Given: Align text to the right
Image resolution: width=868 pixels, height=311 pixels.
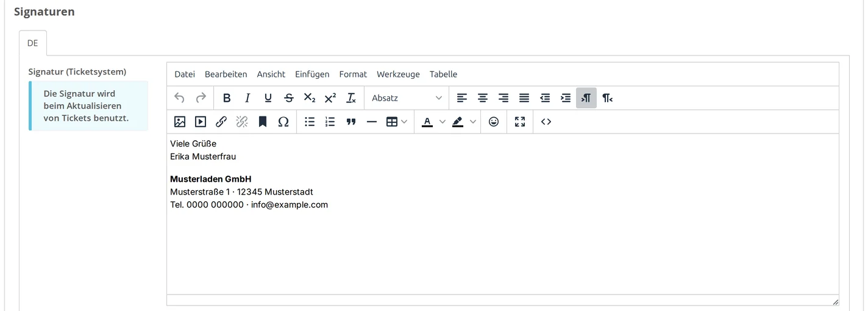Looking at the screenshot, I should tap(503, 98).
